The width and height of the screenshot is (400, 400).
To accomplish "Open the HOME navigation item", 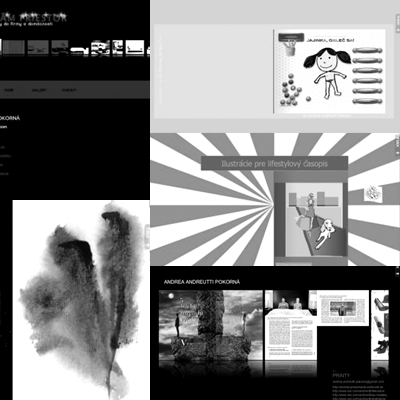I will point(9,90).
